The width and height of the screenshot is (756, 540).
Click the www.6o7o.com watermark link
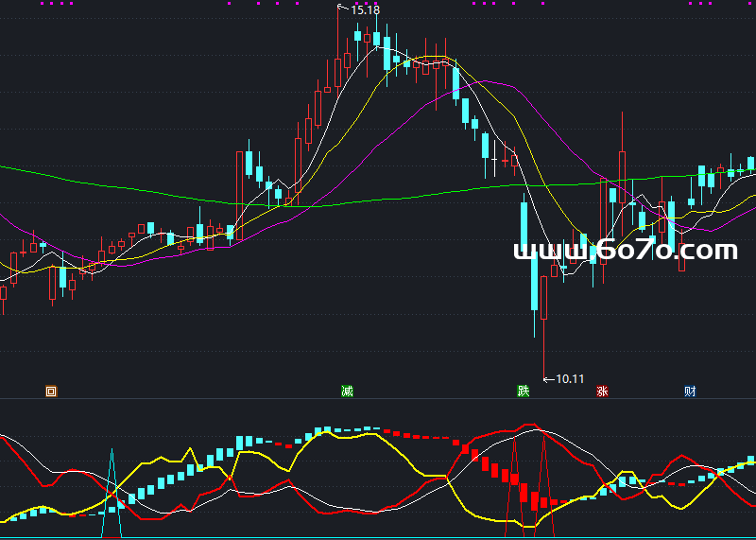point(625,250)
